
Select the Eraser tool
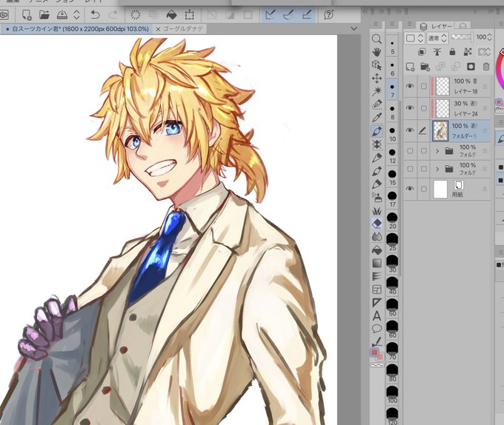pos(377,224)
